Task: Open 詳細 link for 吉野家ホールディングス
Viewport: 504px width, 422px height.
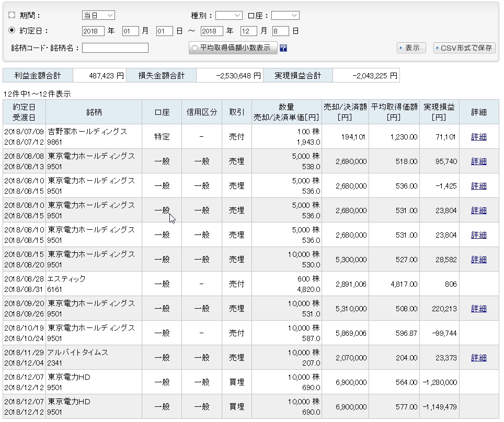Action: pos(478,137)
